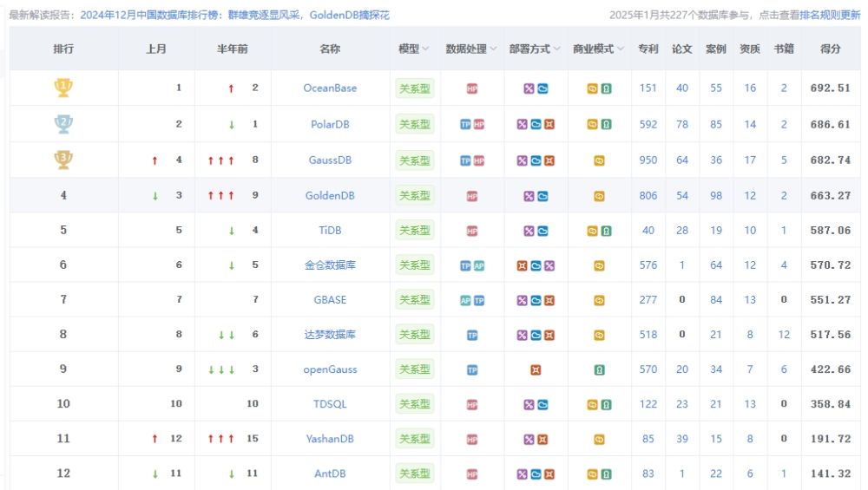Click the yellow business-model icon in TDSQL row
The width and height of the screenshot is (868, 490).
coord(592,405)
